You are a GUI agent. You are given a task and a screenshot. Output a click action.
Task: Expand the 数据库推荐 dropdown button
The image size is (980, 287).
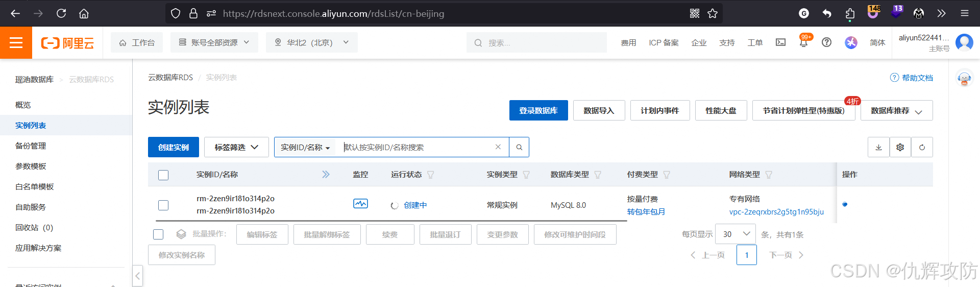point(896,110)
